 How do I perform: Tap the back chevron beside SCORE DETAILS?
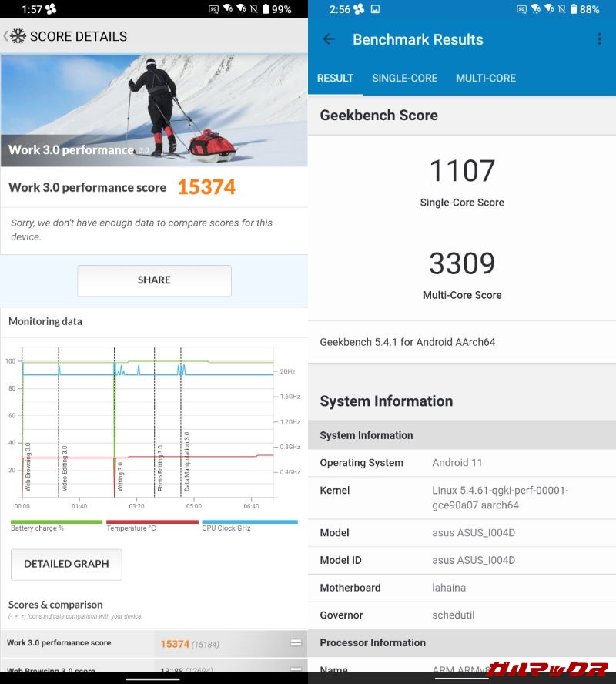click(x=5, y=36)
